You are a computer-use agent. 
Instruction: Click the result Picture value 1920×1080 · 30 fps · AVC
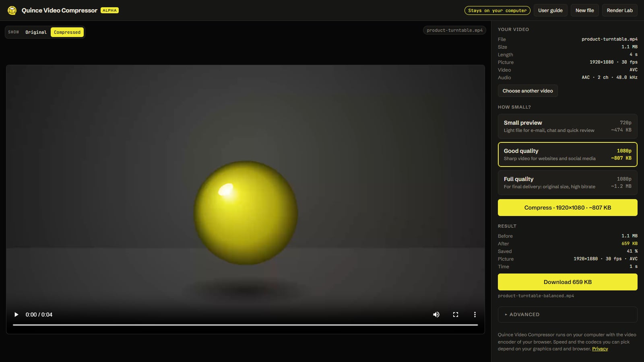(x=605, y=259)
